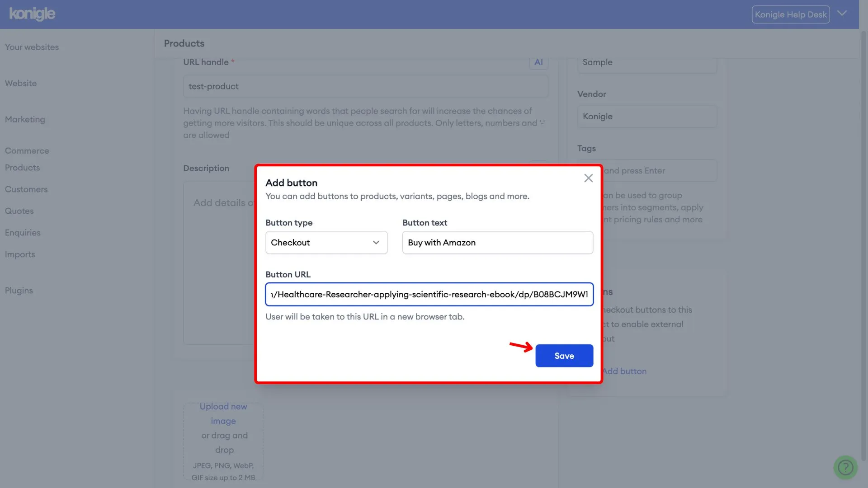Image resolution: width=868 pixels, height=488 pixels.
Task: Expand the account chevron menu
Action: tap(842, 13)
